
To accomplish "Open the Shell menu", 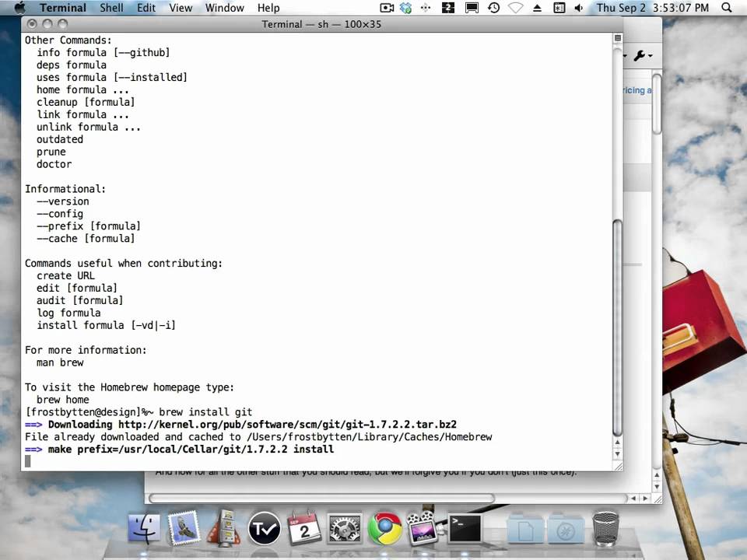I will pyautogui.click(x=111, y=8).
